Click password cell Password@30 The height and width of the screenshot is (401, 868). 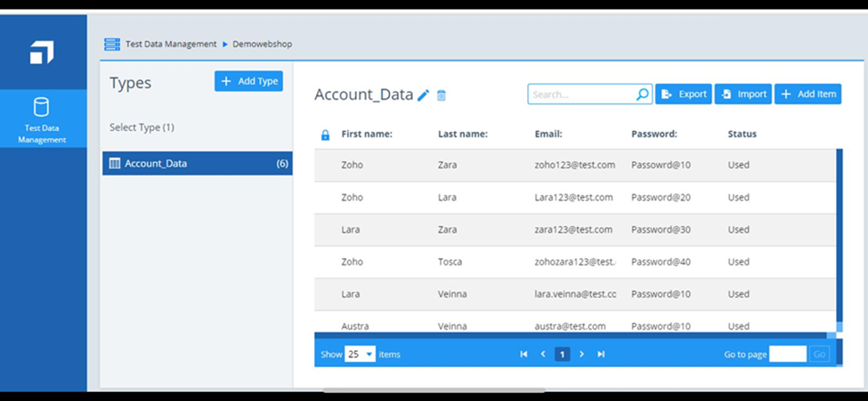pos(661,229)
